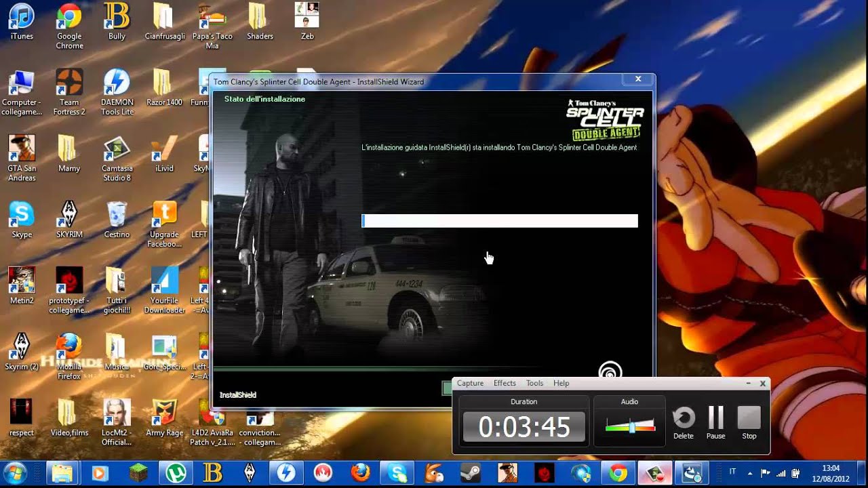
Task: Click the installation progress bar
Action: point(500,221)
